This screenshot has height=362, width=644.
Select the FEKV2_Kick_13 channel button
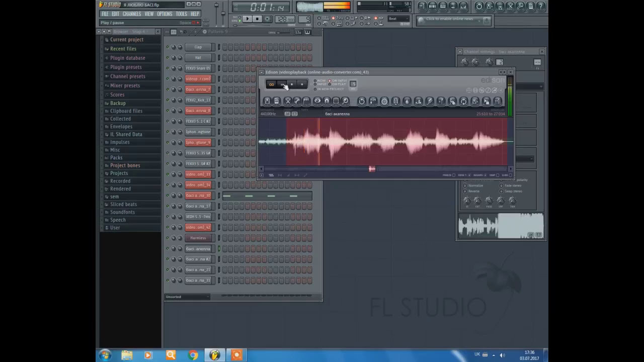pyautogui.click(x=198, y=100)
